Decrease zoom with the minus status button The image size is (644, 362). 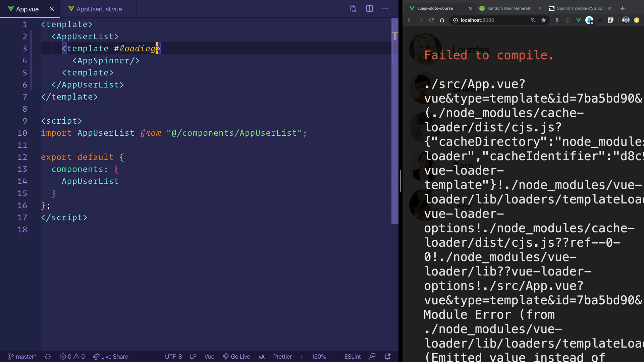pyautogui.click(x=335, y=357)
